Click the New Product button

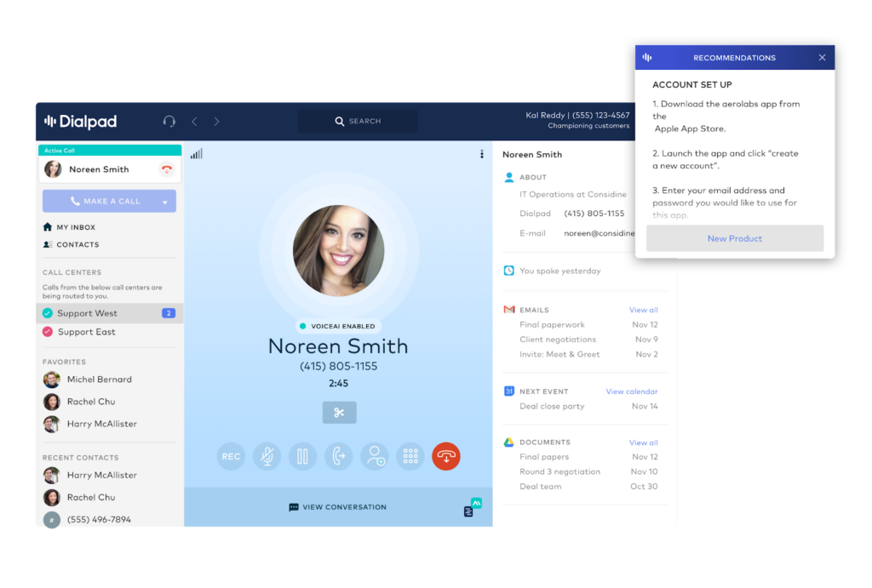(735, 238)
